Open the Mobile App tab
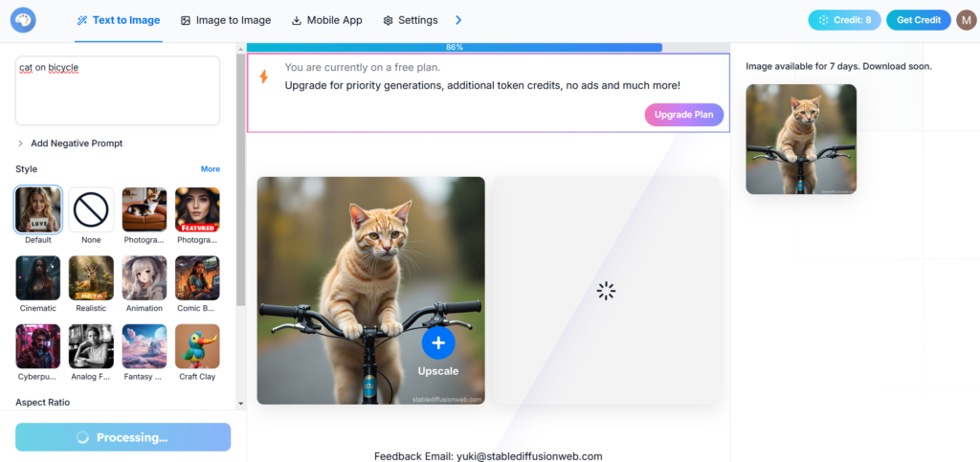This screenshot has width=980, height=462. (327, 20)
